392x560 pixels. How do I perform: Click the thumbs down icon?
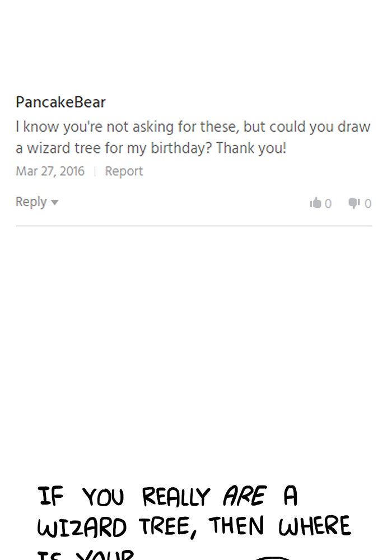354,203
